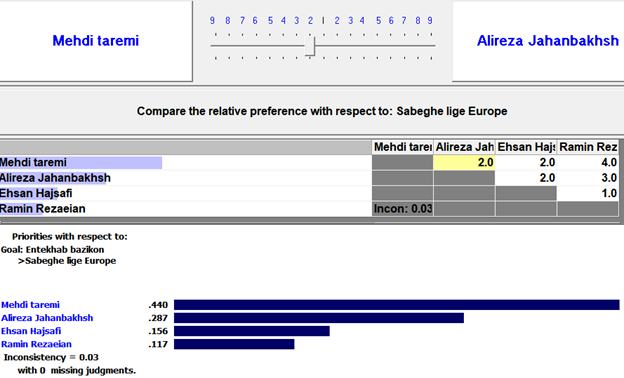
Task: Click the .156 priority value
Action: coord(158,331)
